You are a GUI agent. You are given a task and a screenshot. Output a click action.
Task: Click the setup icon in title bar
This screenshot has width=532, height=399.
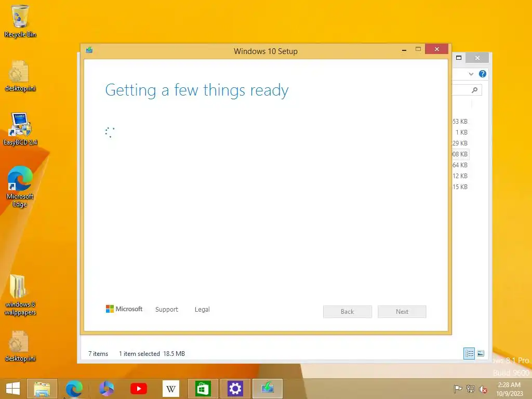click(x=89, y=50)
